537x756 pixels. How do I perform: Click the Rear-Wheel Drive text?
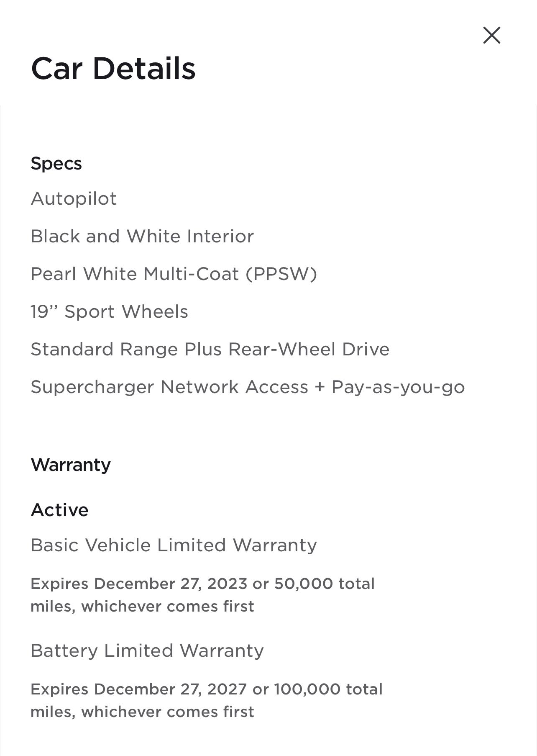(x=309, y=349)
